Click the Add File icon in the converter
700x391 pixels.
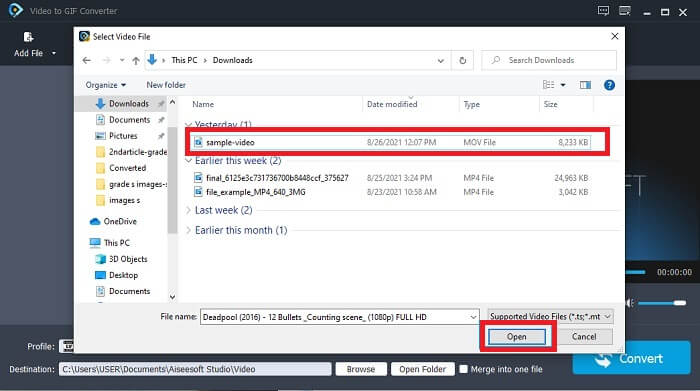pos(28,37)
